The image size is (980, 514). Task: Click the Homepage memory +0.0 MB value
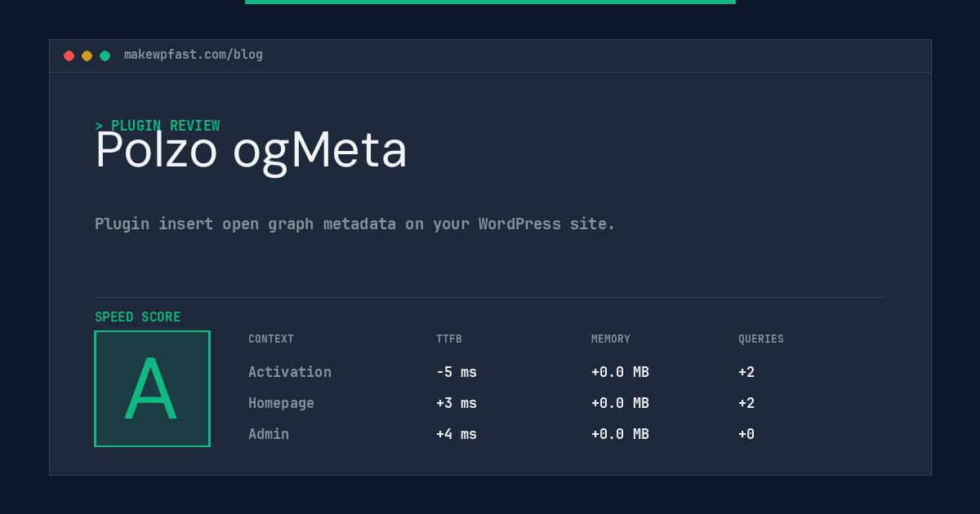point(620,403)
